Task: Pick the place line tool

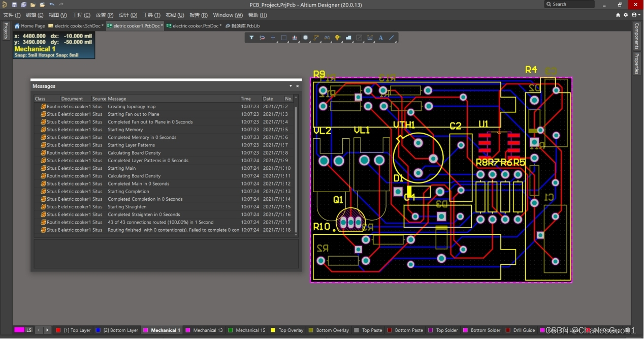Action: [392, 38]
